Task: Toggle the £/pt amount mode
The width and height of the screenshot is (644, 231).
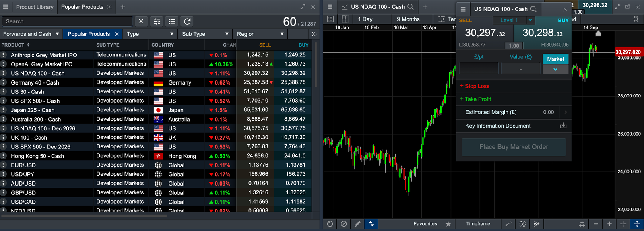Action: (479, 57)
